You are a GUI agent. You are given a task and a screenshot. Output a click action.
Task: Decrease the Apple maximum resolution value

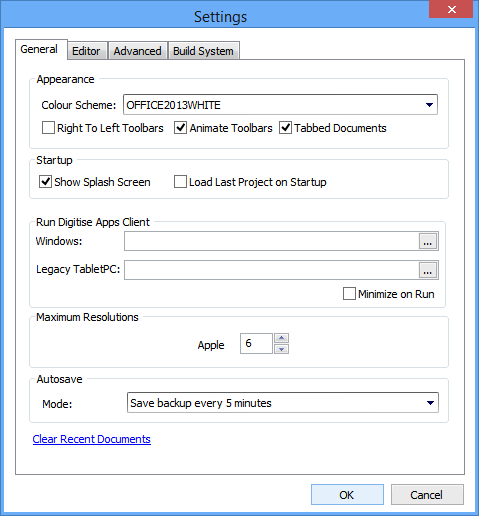pyautogui.click(x=282, y=349)
